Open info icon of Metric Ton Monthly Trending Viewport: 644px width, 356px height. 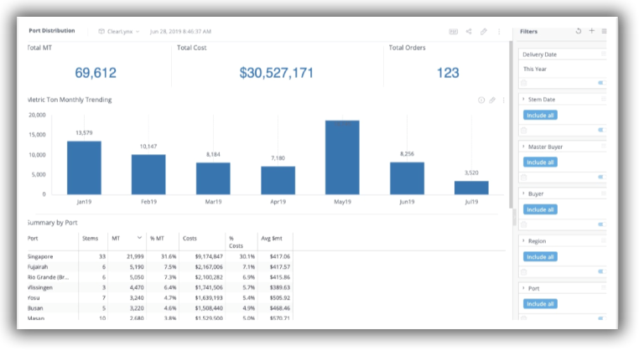[481, 100]
